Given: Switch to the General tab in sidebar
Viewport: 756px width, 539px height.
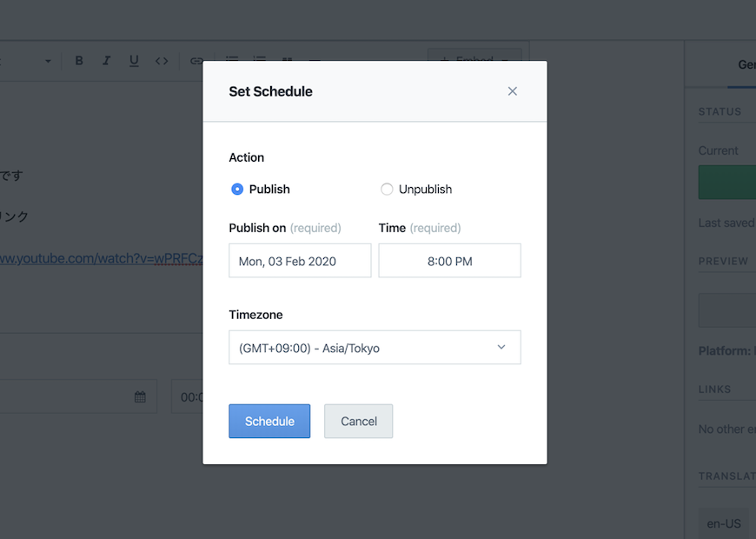Looking at the screenshot, I should click(746, 64).
